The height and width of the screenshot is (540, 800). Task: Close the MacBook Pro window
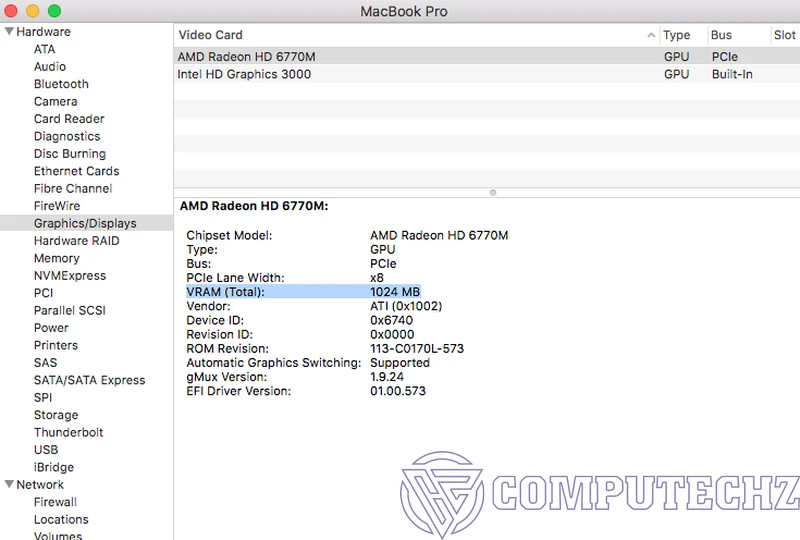(11, 11)
